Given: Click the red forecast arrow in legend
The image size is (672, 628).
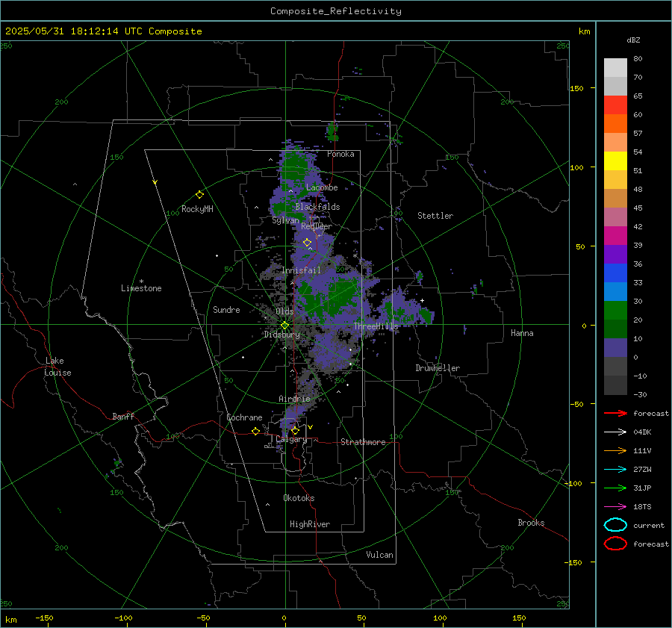Looking at the screenshot, I should point(615,413).
